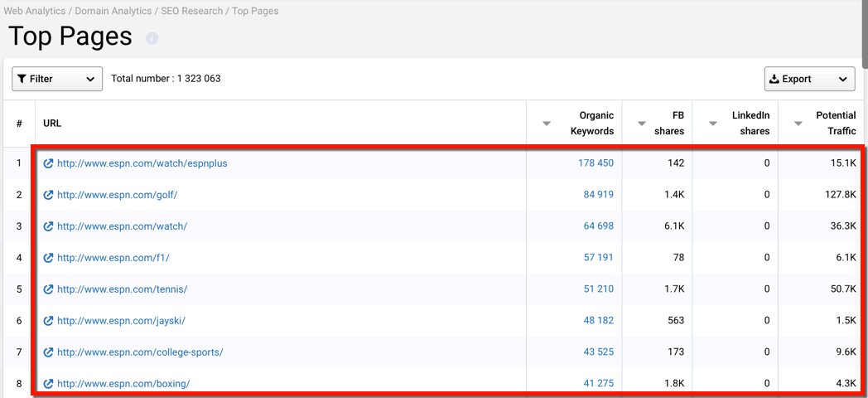Go to Domain Analytics breadcrumb
The image size is (868, 398).
113,11
